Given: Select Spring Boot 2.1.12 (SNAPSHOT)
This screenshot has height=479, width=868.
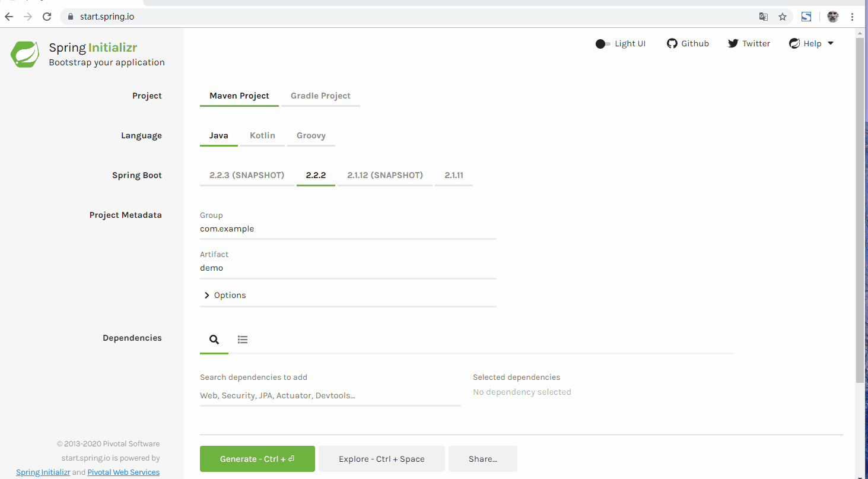Looking at the screenshot, I should 385,176.
